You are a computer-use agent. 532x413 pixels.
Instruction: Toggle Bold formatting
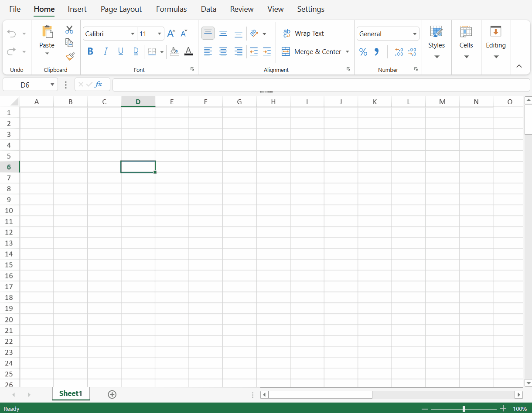[x=90, y=51]
